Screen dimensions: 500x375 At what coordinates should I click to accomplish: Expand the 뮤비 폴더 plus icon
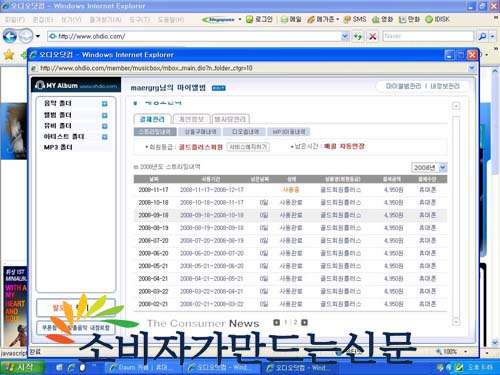click(105, 126)
